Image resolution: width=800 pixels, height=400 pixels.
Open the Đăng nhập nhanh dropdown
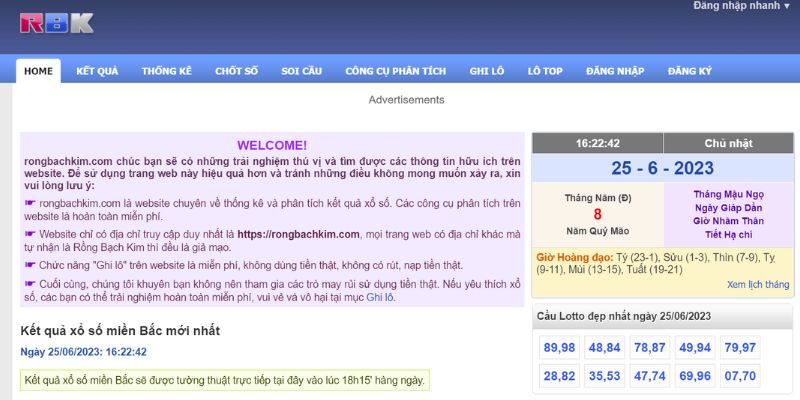tap(743, 6)
